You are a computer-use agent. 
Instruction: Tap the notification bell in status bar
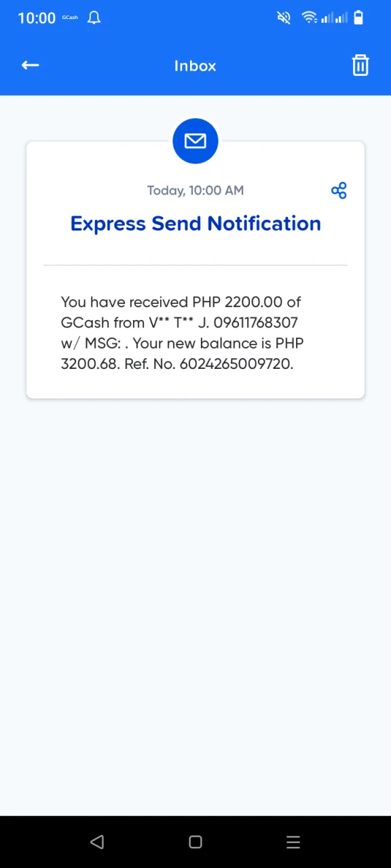tap(94, 18)
